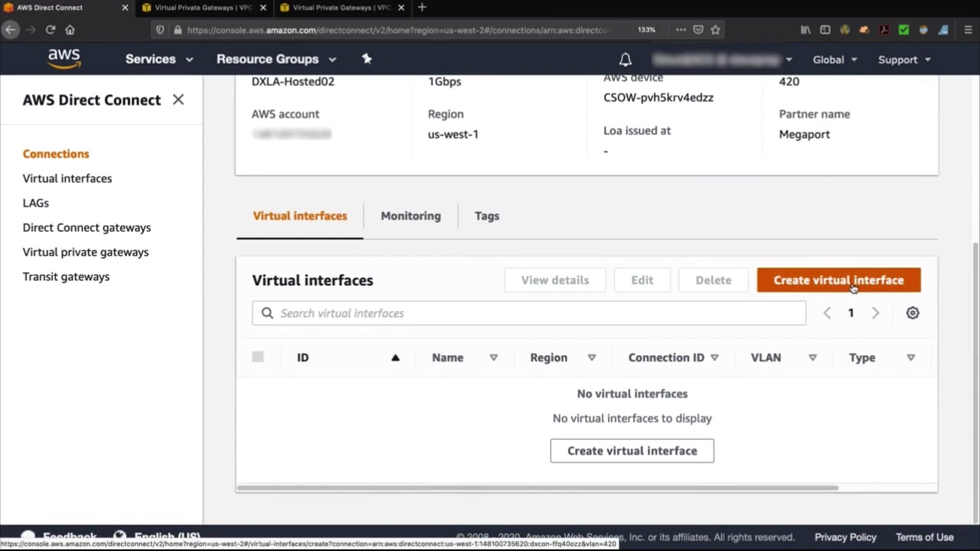Screen dimensions: 980x551
Task: Switch to the Virtual interfaces tab
Action: (x=300, y=216)
